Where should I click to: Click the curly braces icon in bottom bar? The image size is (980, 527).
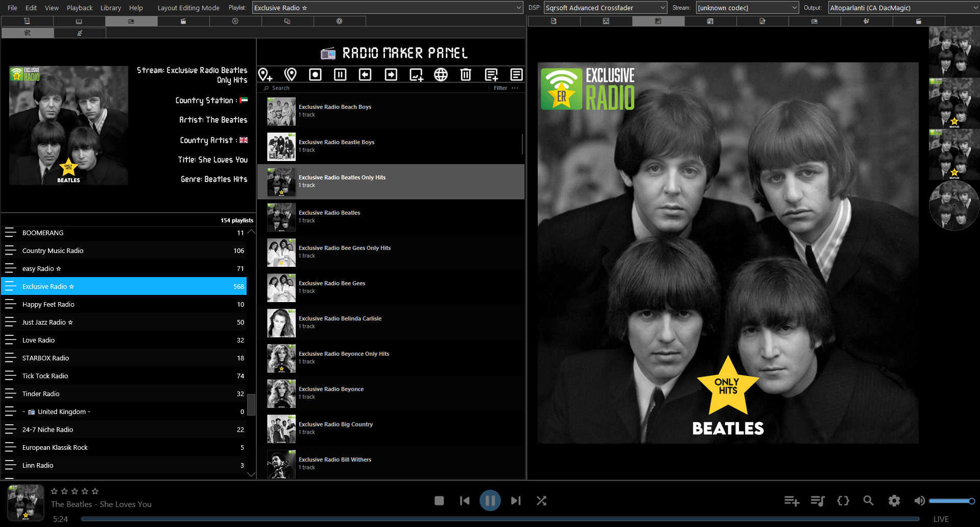click(843, 501)
